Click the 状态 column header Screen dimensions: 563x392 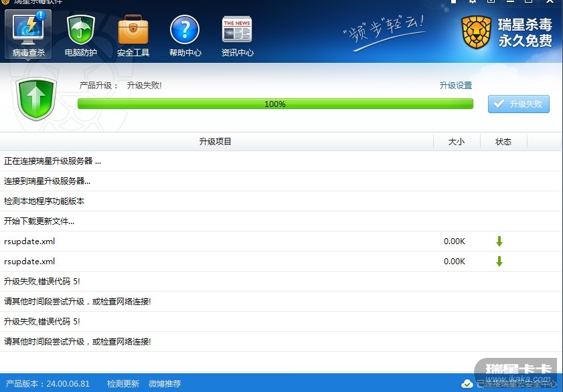coord(503,142)
